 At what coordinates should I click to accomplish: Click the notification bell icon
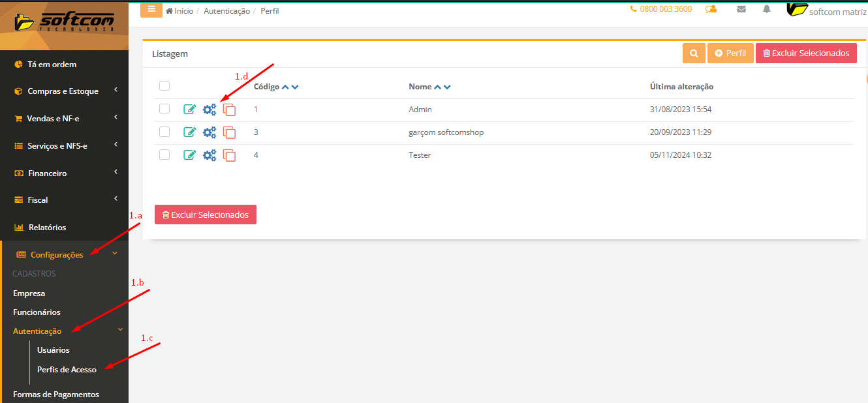point(767,9)
